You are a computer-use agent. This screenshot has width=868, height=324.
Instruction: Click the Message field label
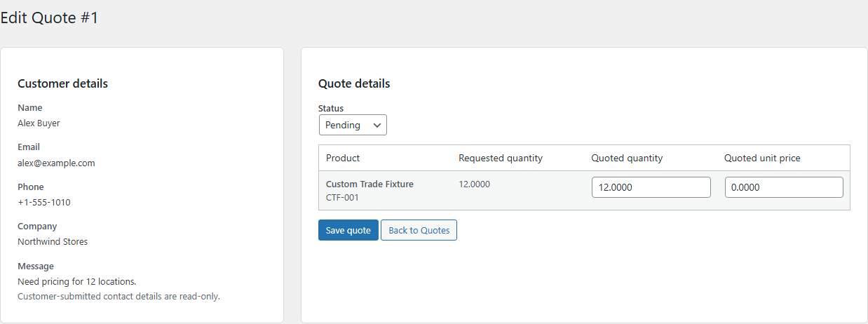[x=36, y=266]
